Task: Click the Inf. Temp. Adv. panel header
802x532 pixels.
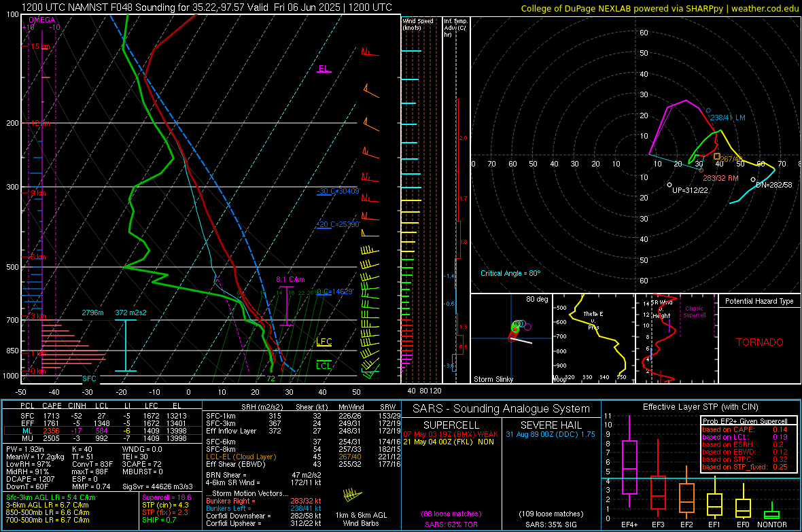Action: point(455,28)
